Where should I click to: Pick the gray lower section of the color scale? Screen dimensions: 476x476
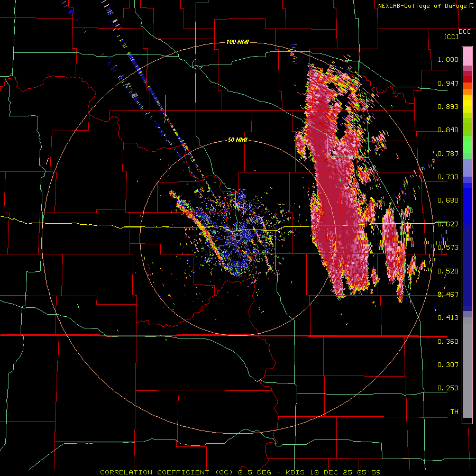[x=467, y=368]
